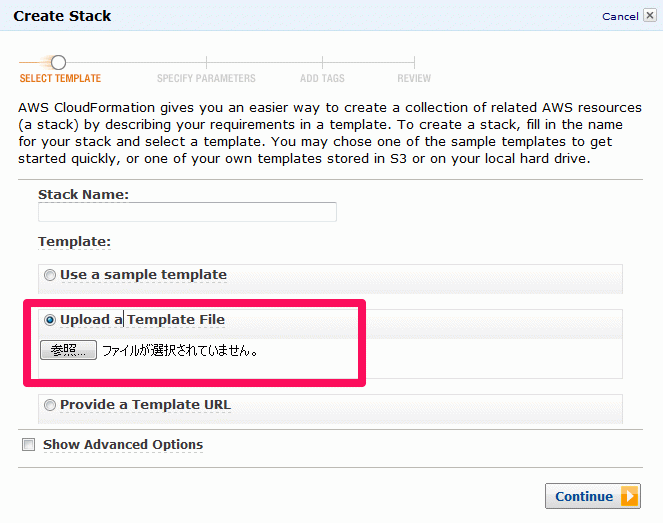The image size is (663, 523).
Task: Click the Show Advanced Options label
Action: pyautogui.click(x=123, y=445)
